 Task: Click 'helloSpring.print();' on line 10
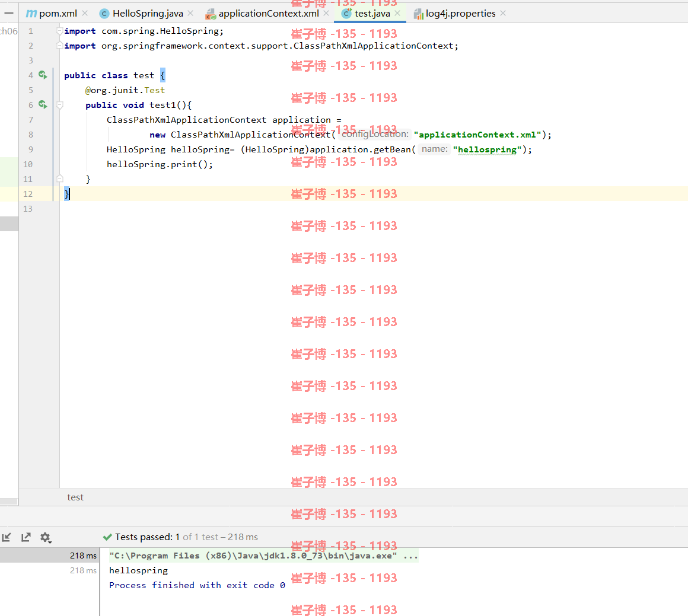point(160,165)
